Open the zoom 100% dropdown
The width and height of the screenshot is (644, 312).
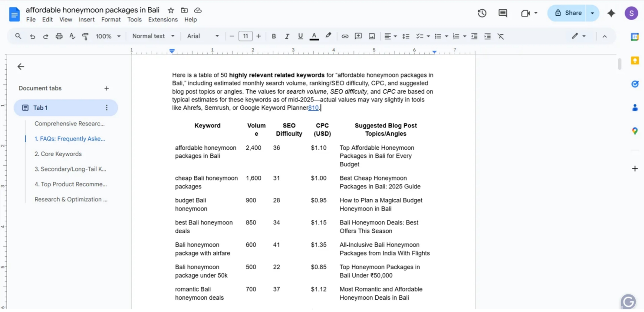point(108,36)
